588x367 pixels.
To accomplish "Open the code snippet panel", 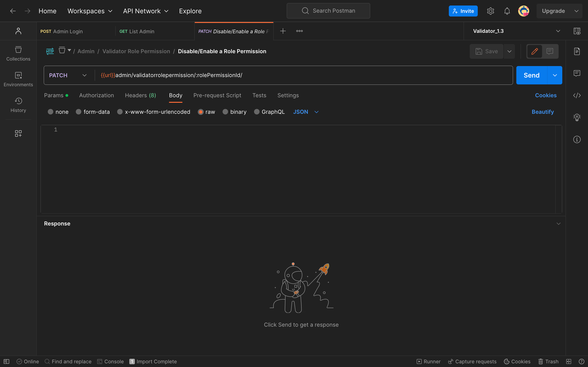I will point(577,95).
